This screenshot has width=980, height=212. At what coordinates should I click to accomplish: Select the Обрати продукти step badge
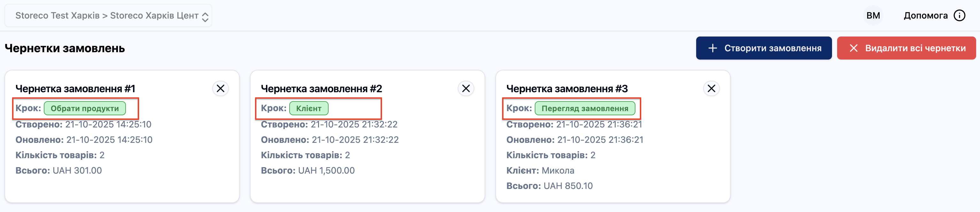point(84,108)
